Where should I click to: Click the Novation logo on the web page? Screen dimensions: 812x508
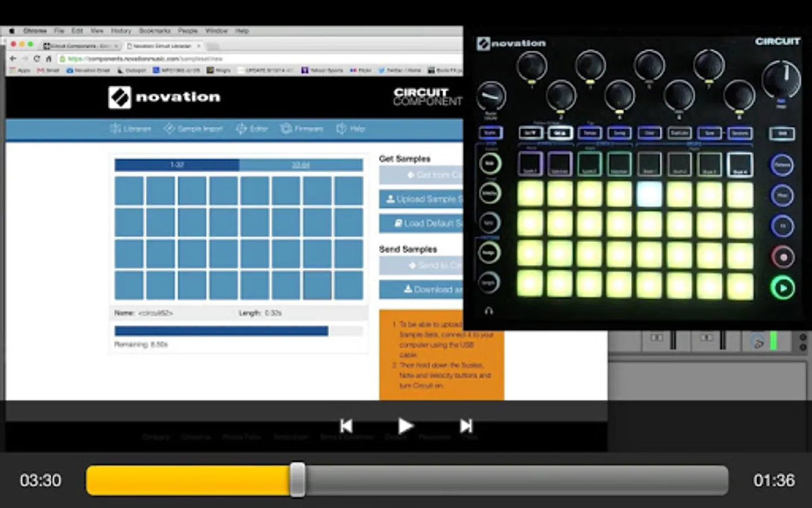164,97
